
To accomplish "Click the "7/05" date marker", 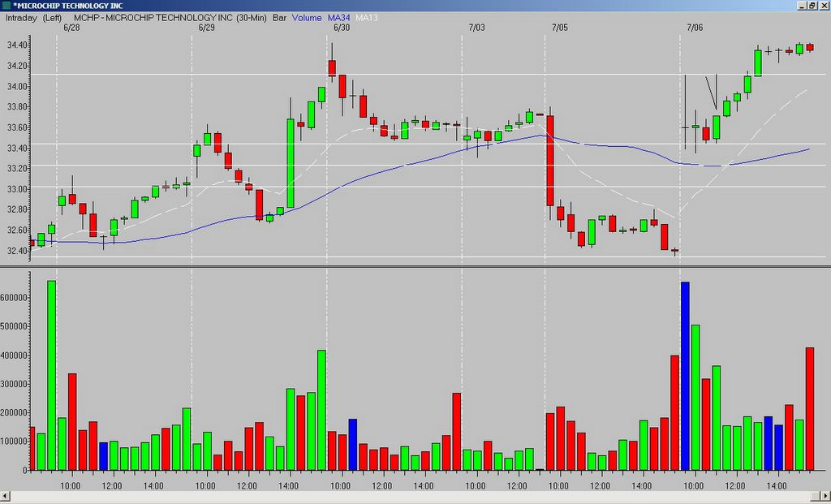I will (x=559, y=28).
